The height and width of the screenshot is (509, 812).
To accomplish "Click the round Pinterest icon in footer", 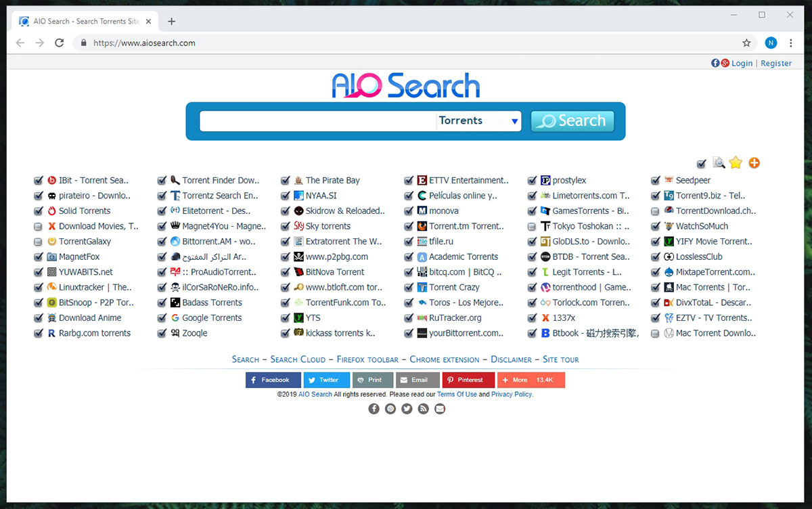I will pos(390,409).
